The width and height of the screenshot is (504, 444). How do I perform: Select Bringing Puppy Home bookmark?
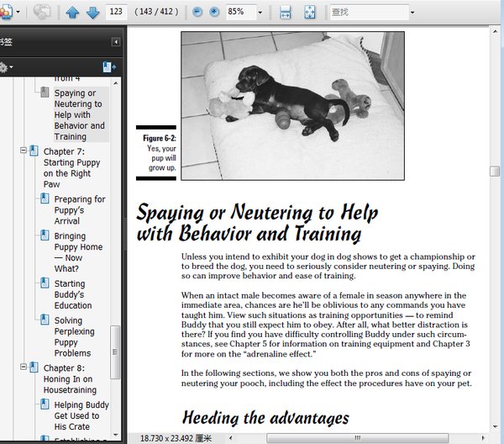tap(80, 252)
